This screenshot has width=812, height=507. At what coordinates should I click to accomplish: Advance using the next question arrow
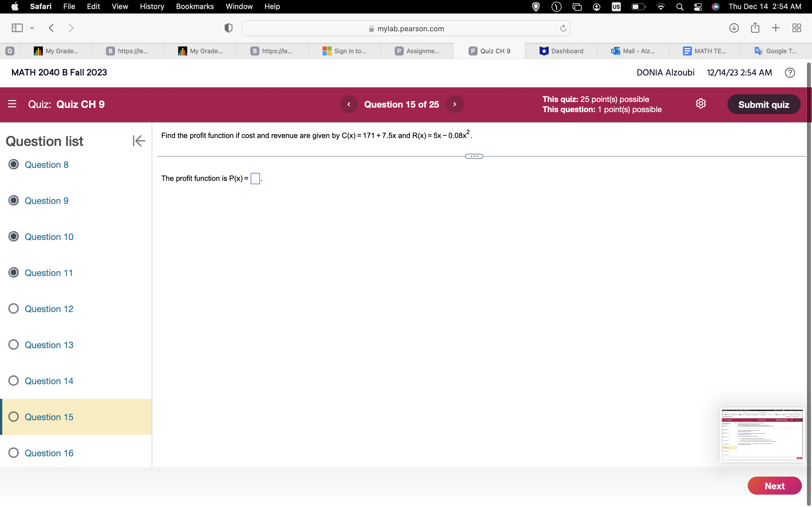tap(455, 104)
